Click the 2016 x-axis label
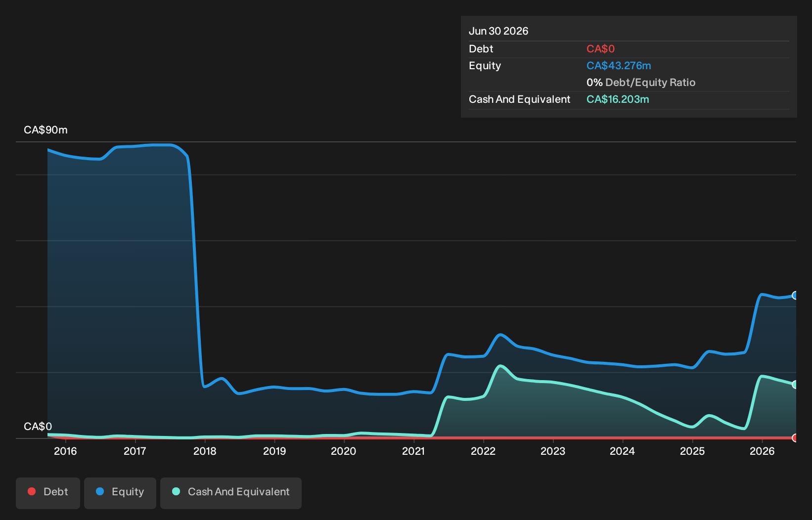This screenshot has height=520, width=812. 65,451
